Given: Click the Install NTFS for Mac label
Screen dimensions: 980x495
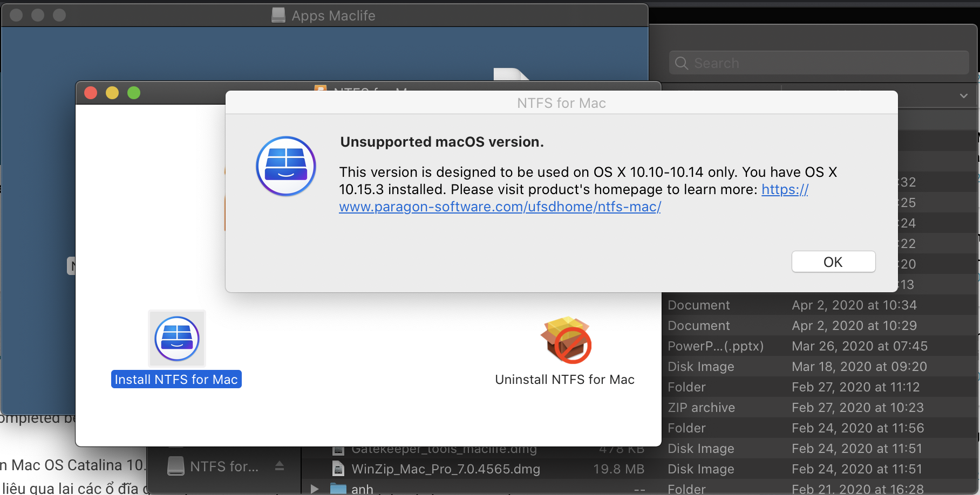Looking at the screenshot, I should [x=176, y=380].
